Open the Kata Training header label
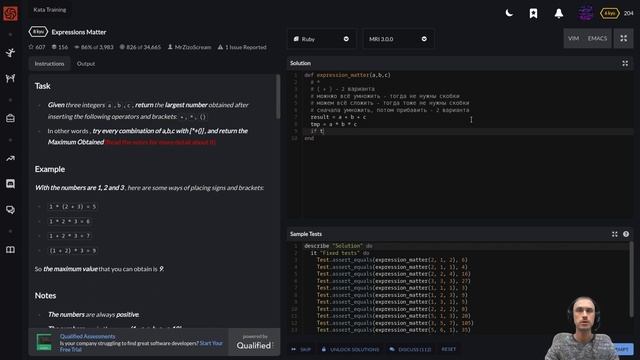The width and height of the screenshot is (640, 360). (x=49, y=9)
